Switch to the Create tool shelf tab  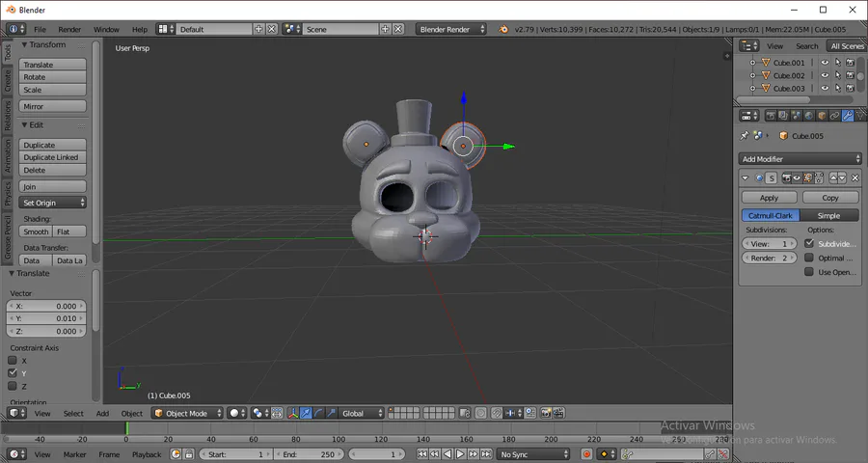[x=7, y=80]
